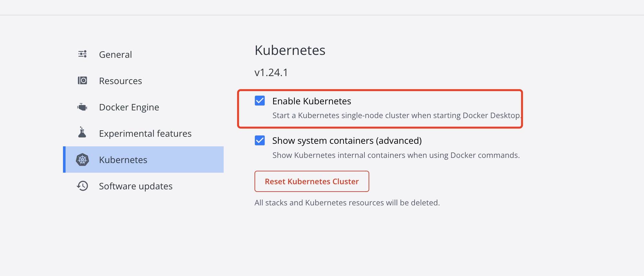Click the General settings sliders icon
The width and height of the screenshot is (644, 276).
[82, 54]
